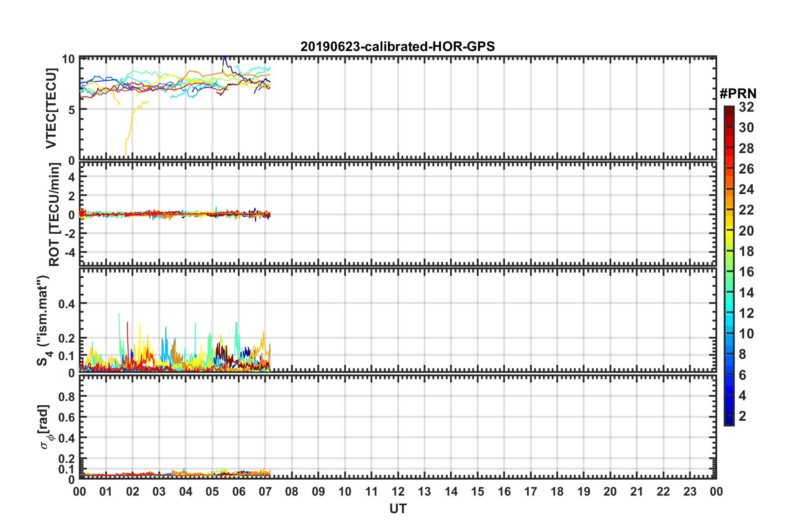Click colorbar tick label 8

tap(742, 354)
